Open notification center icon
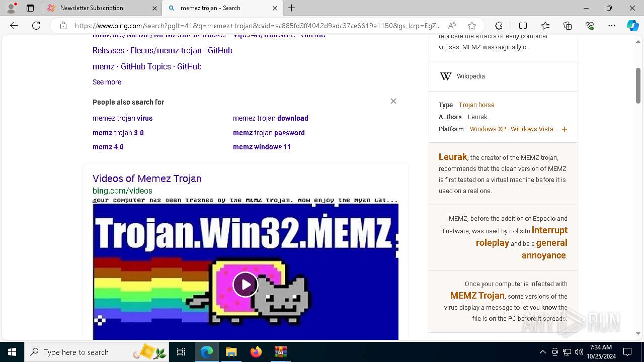Viewport: 644px width, 362px height. (x=627, y=352)
